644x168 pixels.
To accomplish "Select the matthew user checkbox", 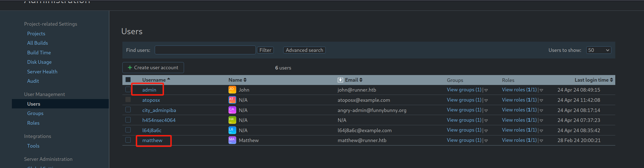I will [128, 140].
